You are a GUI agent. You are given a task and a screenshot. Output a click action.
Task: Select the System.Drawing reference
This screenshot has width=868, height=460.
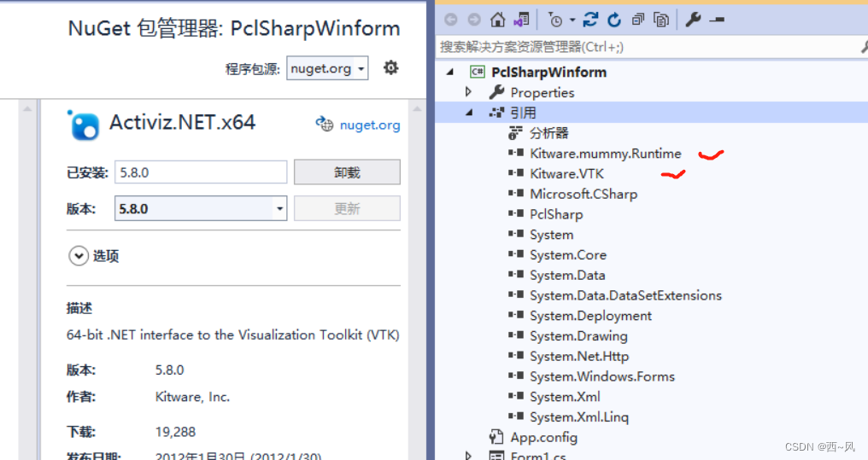point(578,336)
